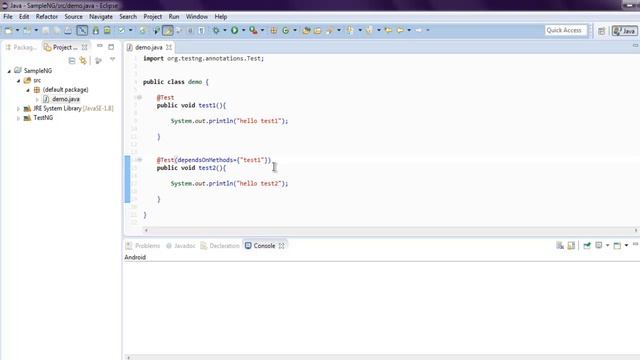This screenshot has width=640, height=360.
Task: Click the New Java Class icon
Action: (285, 30)
